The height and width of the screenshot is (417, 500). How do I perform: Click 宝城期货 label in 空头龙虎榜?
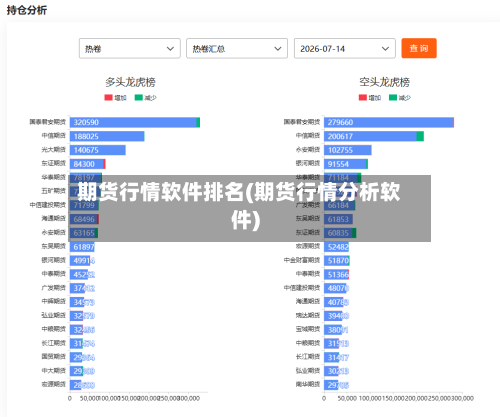coord(308,329)
